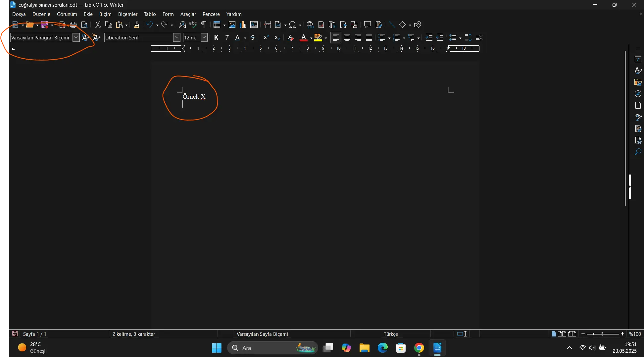Click the Save document icon

[45, 25]
